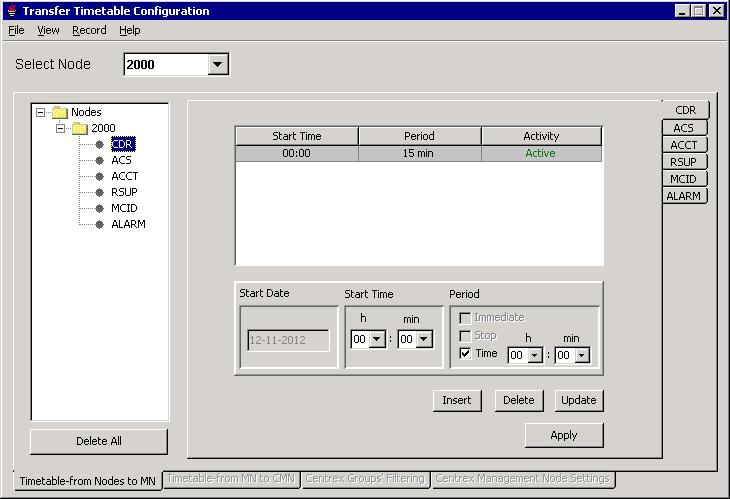Open the Record menu

point(89,30)
